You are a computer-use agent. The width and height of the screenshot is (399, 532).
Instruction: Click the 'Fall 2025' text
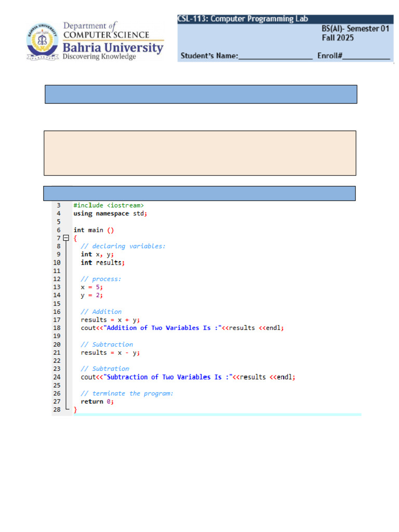click(338, 37)
